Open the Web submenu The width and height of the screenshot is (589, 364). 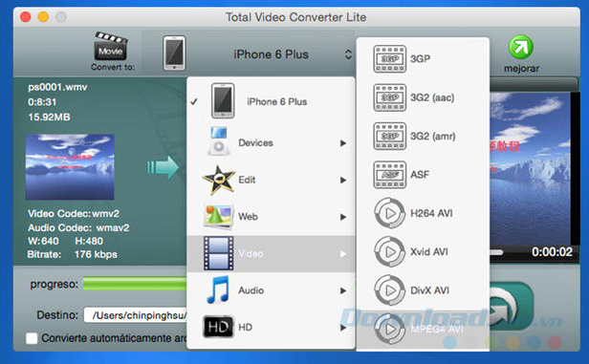pos(271,217)
